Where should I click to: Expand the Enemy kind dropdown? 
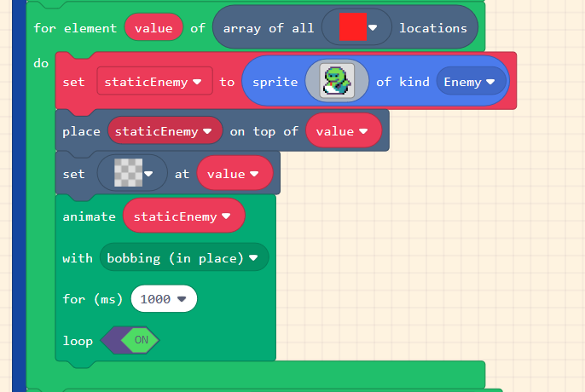(x=471, y=82)
